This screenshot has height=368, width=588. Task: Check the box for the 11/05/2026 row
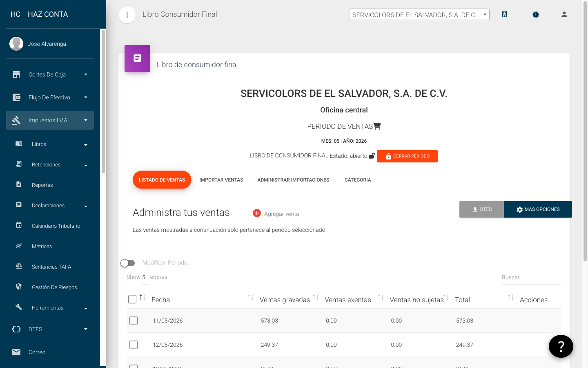pos(134,321)
